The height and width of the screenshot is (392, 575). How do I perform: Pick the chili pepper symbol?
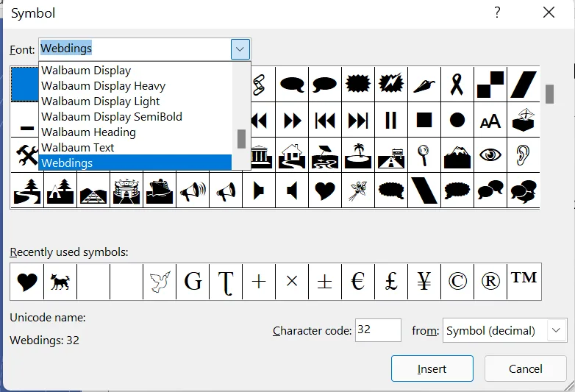pyautogui.click(x=424, y=85)
